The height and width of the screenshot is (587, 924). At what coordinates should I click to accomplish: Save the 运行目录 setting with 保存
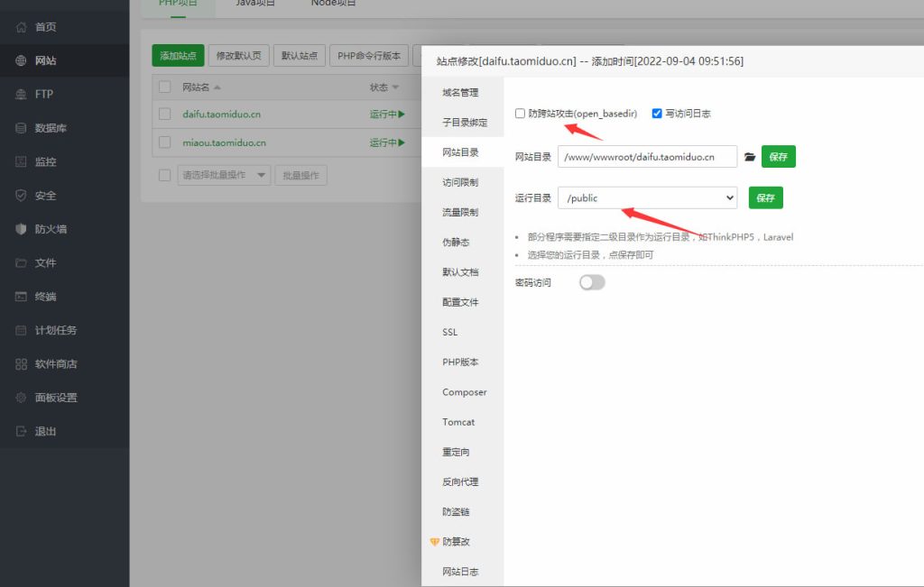pos(765,197)
